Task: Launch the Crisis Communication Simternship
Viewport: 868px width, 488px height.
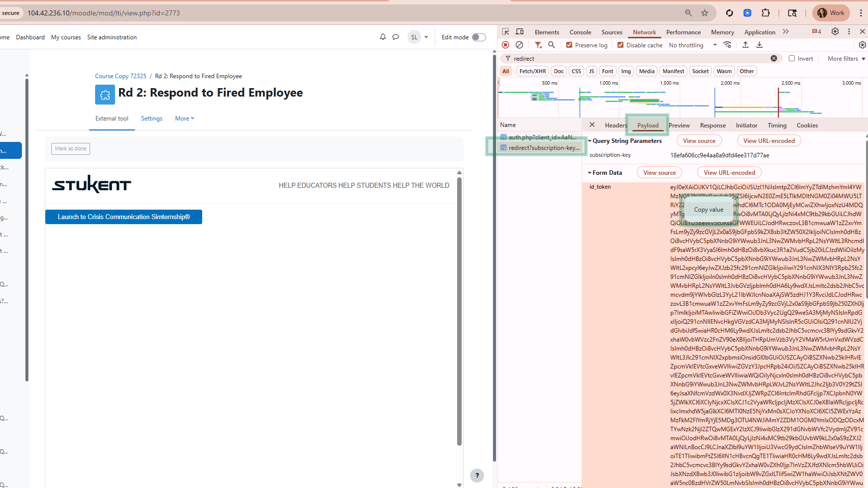Action: [124, 217]
